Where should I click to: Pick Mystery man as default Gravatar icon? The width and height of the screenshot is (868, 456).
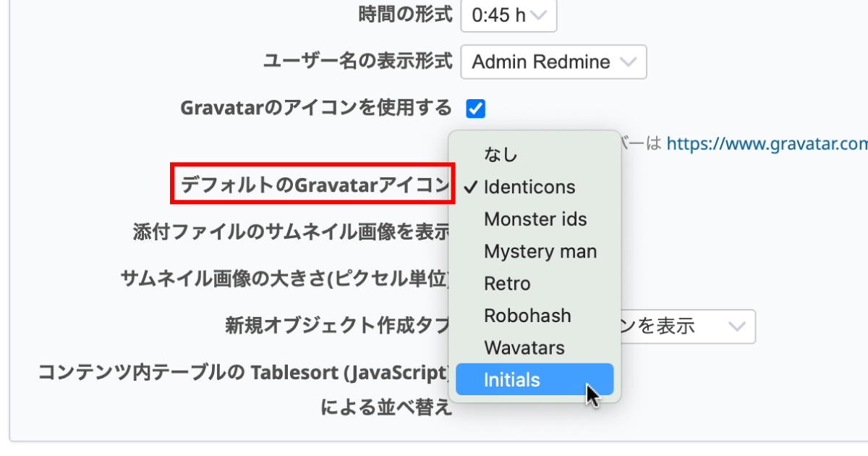[540, 252]
